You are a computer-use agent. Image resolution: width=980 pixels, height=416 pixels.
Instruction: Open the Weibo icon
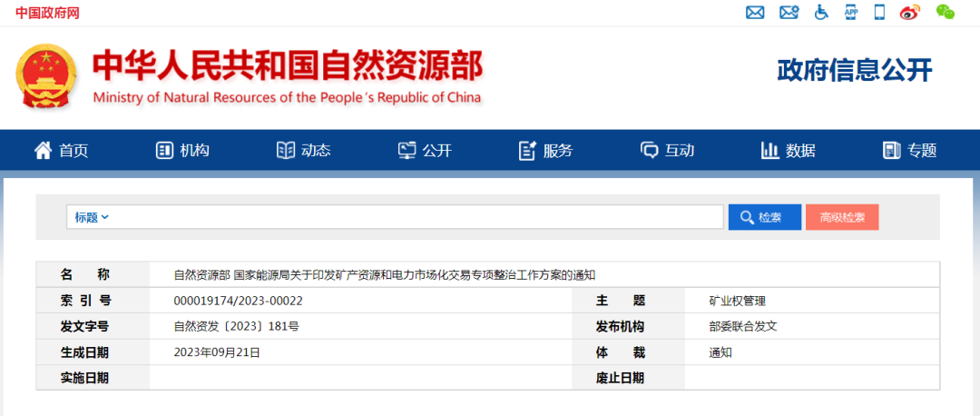910,13
